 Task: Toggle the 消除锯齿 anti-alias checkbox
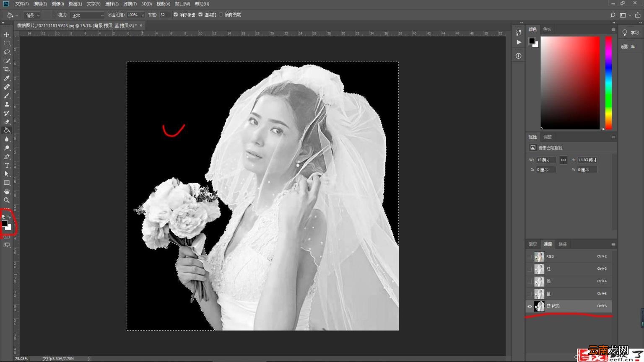pyautogui.click(x=176, y=15)
